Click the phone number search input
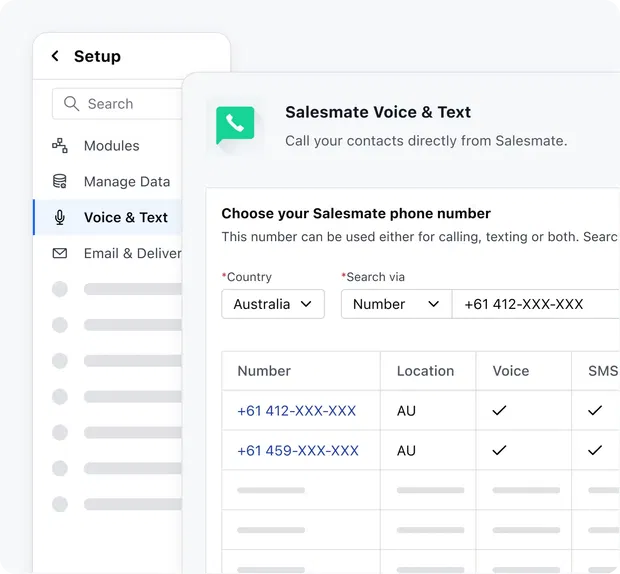 tap(536, 304)
